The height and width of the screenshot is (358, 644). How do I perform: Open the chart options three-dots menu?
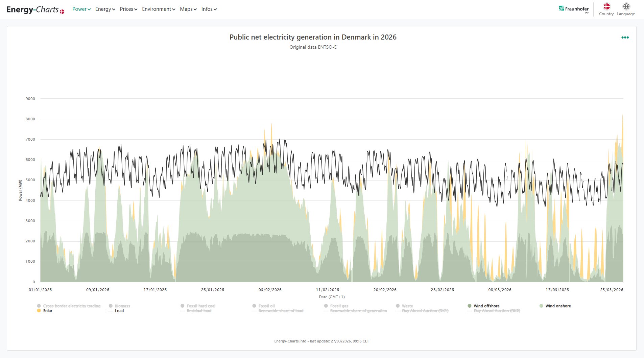(625, 38)
